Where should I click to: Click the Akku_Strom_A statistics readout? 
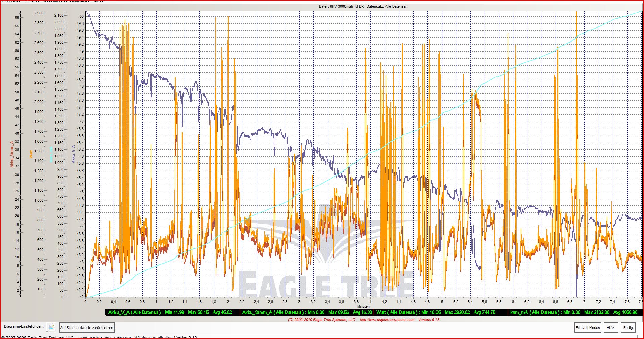point(307,312)
